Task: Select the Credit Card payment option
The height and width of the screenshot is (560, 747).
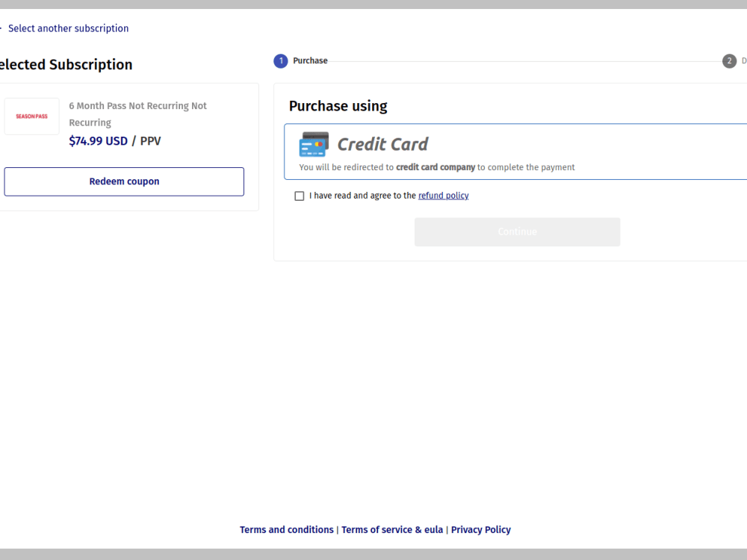Action: (515, 152)
